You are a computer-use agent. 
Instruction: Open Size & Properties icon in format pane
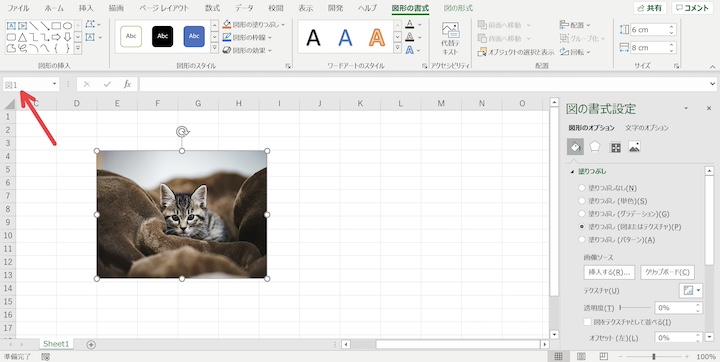[615, 147]
